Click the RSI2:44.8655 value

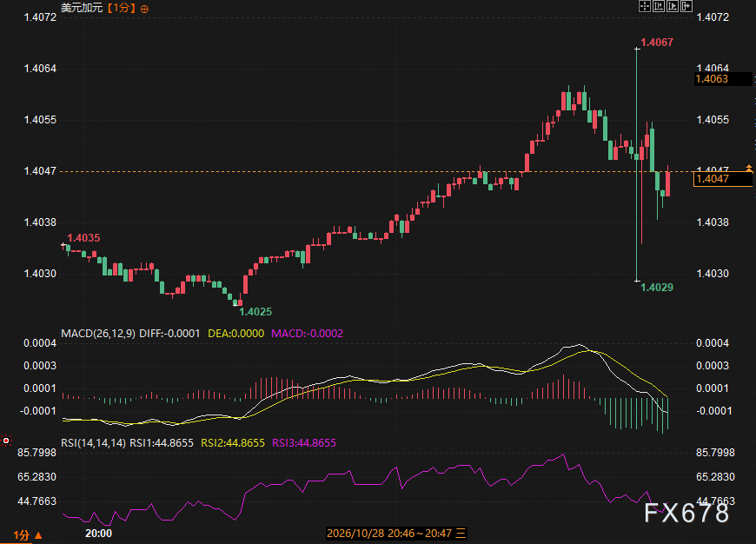pos(233,442)
